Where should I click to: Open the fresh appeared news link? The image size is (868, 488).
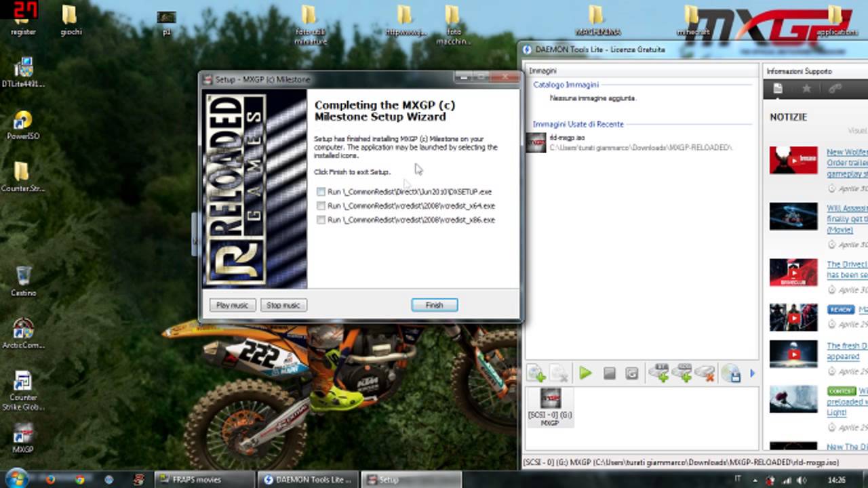point(847,351)
